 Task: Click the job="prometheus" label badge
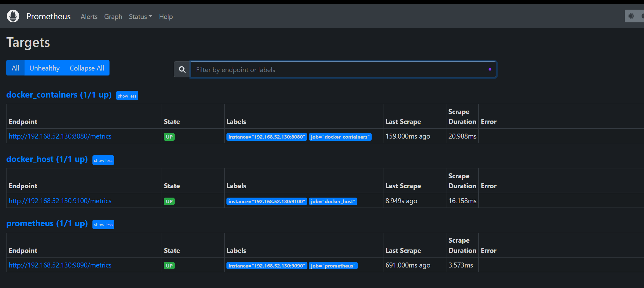click(333, 266)
